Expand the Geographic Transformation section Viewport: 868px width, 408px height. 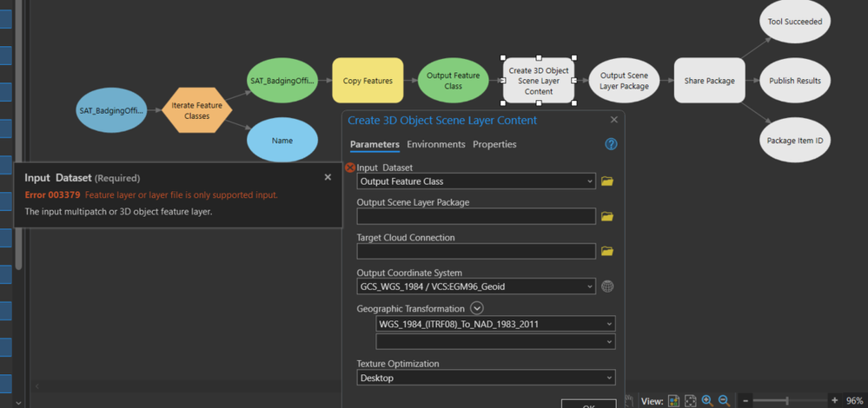click(476, 308)
